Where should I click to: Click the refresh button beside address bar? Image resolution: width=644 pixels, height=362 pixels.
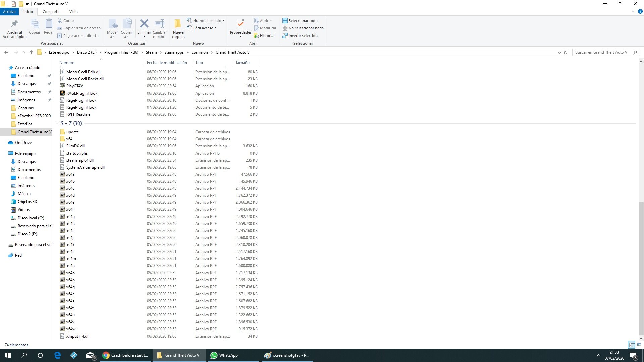pyautogui.click(x=566, y=52)
